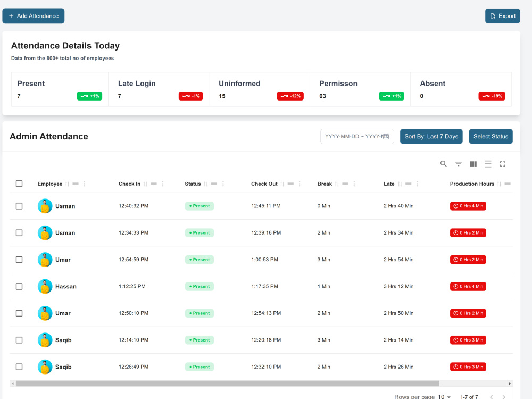The image size is (532, 399).
Task: Grab Check Out column drag handle
Action: [291, 184]
